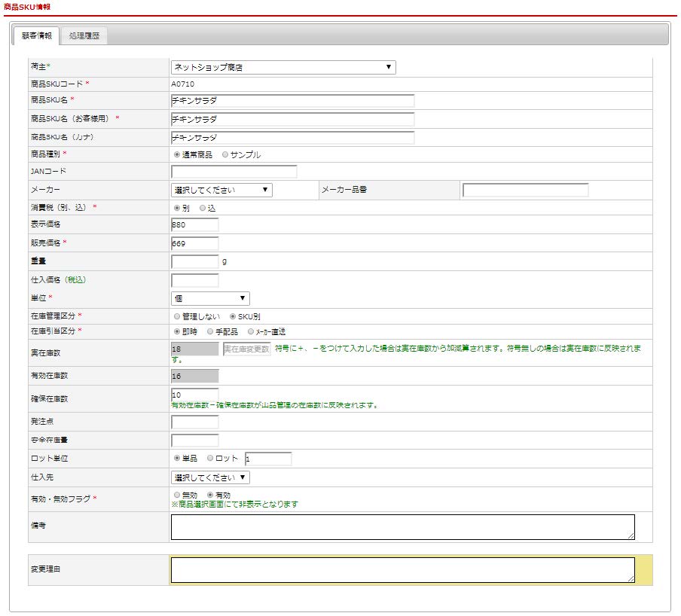
Task: Switch to the 処理履歴 tab
Action: tap(83, 35)
